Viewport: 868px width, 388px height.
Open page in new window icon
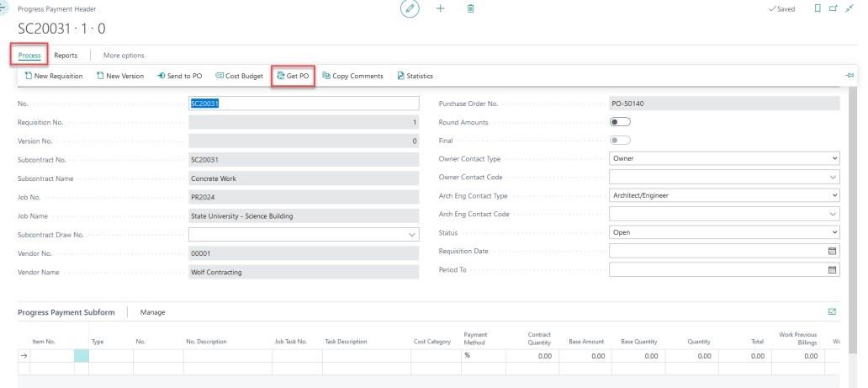tap(834, 9)
